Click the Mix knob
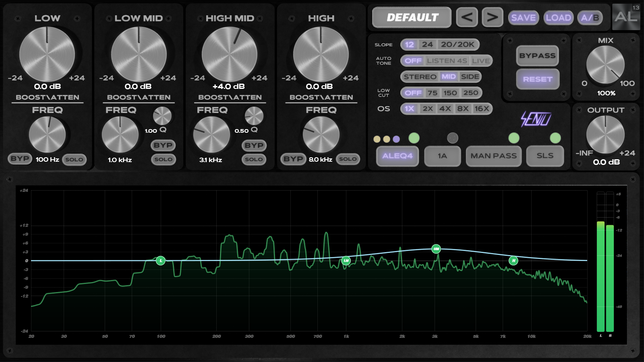This screenshot has height=362, width=644. pos(605,65)
